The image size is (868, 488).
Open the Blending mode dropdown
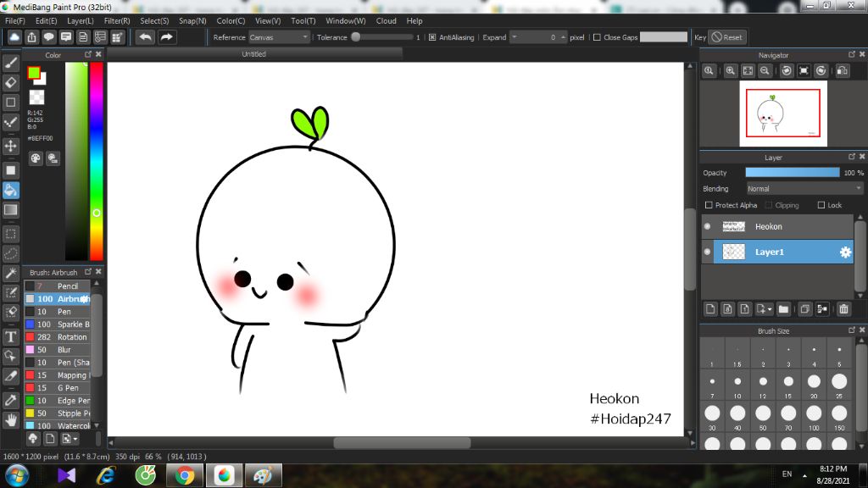point(804,189)
